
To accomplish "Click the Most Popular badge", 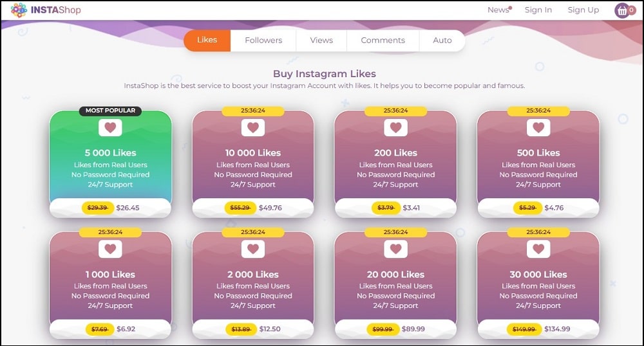I will click(110, 111).
